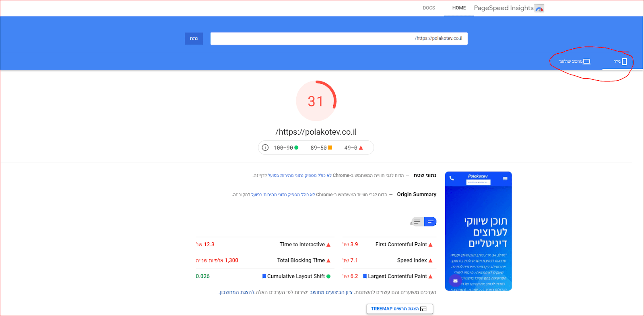Open the ציון הביצועים מחושב link
The width and height of the screenshot is (644, 316).
point(331,292)
